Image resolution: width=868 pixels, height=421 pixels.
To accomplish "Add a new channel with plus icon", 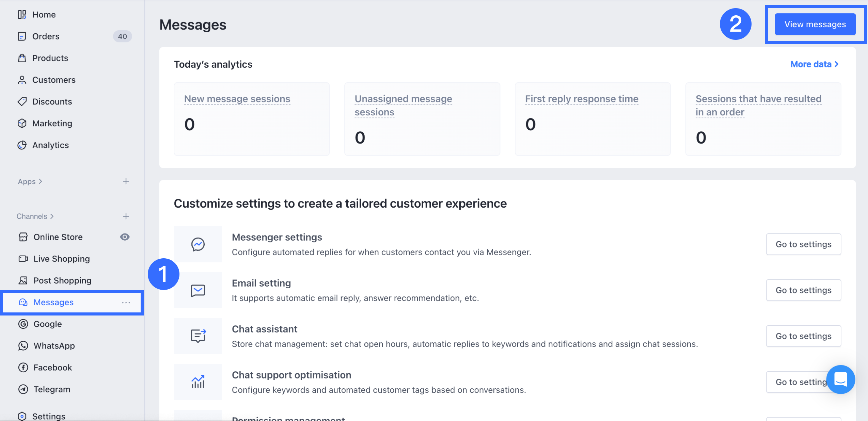I will pos(126,216).
